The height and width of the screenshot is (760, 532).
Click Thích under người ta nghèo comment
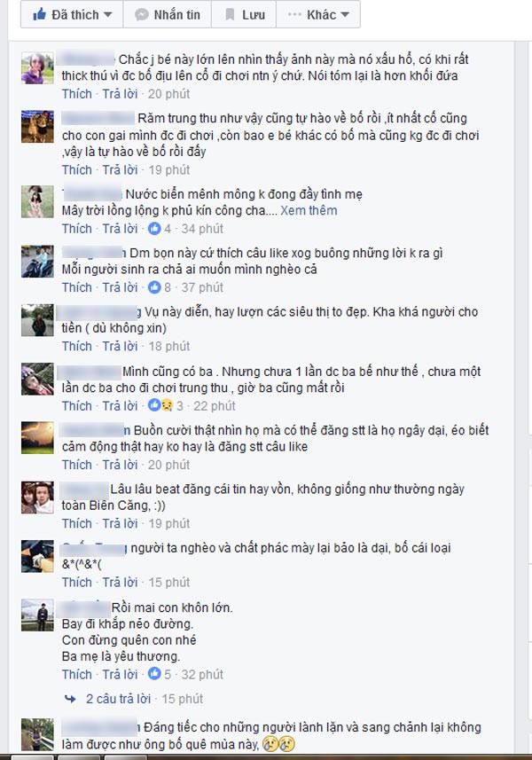pos(76,582)
